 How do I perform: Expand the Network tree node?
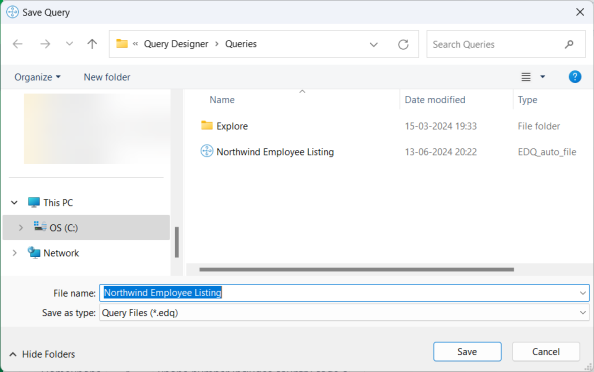coord(14,253)
